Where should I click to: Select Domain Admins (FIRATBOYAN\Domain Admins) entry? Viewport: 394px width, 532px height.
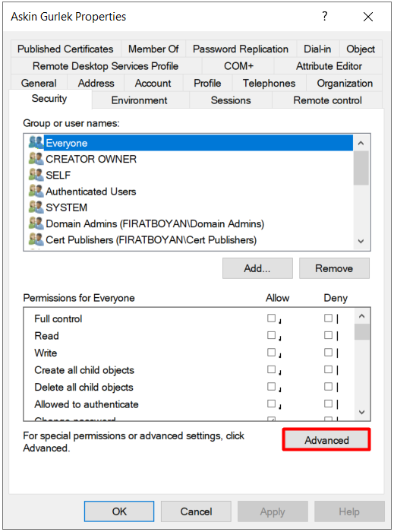pos(191,223)
